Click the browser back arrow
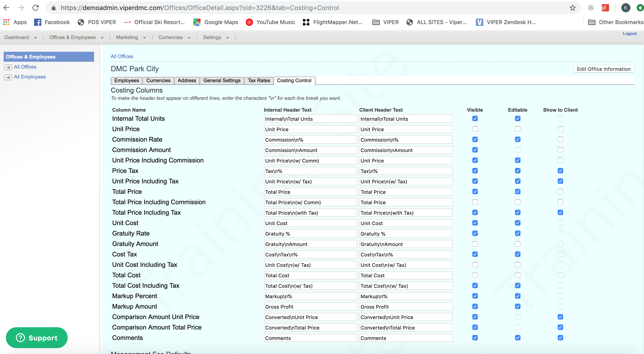 7,8
